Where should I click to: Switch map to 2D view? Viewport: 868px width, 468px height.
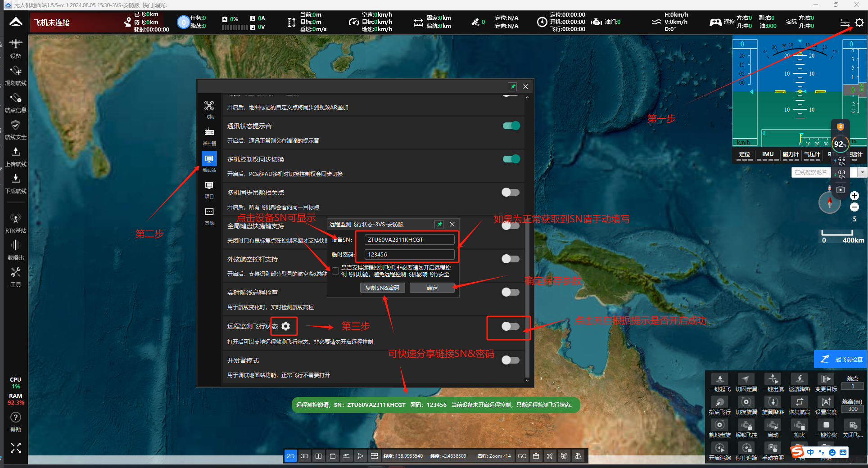tap(290, 456)
